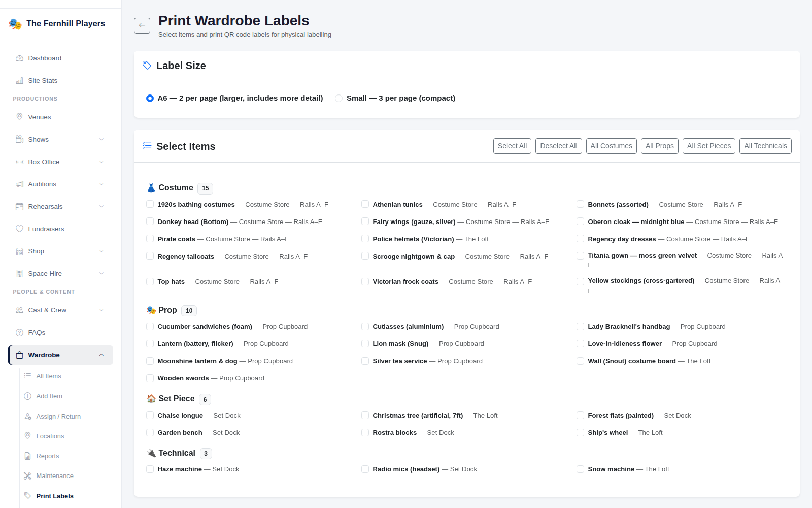The width and height of the screenshot is (812, 508).
Task: Expand the Space Hire chevron
Action: pos(101,274)
